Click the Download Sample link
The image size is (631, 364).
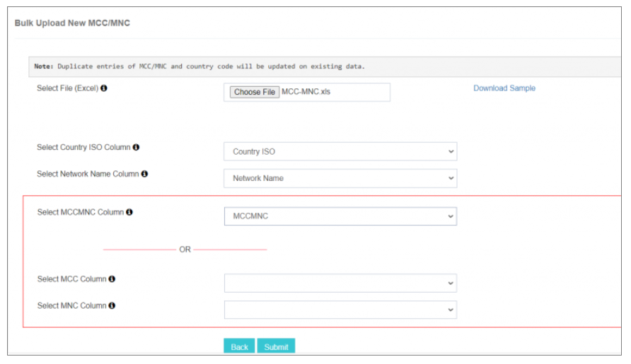click(x=504, y=88)
